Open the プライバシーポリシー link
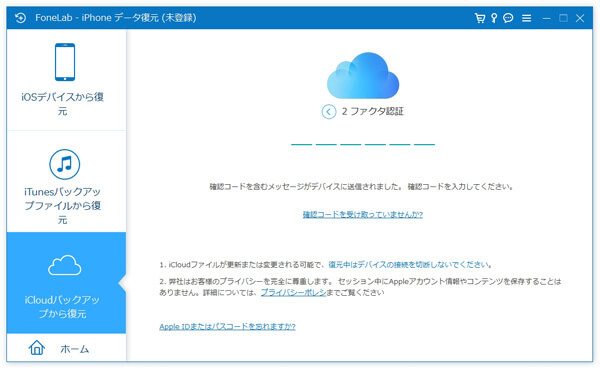 coord(293,292)
